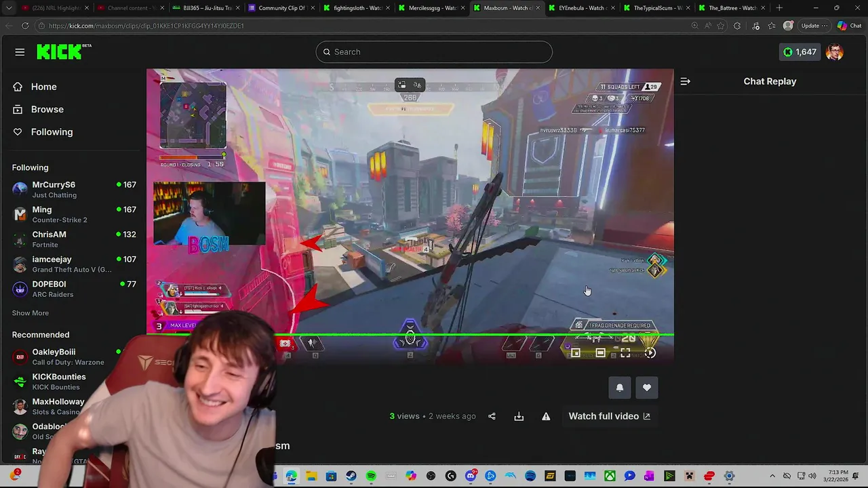This screenshot has width=868, height=488.
Task: Reload the page with refresh icon
Action: click(x=25, y=26)
